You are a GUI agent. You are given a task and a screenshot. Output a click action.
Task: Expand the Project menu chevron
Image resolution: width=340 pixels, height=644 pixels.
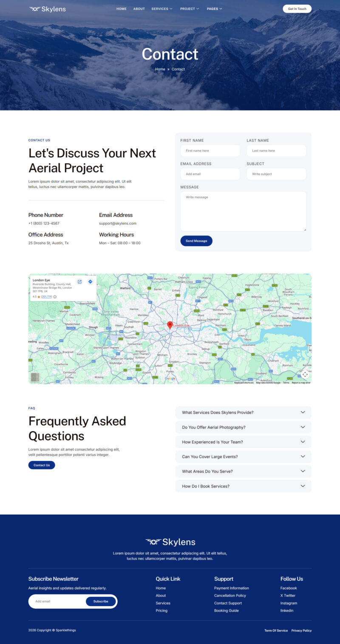coord(198,9)
